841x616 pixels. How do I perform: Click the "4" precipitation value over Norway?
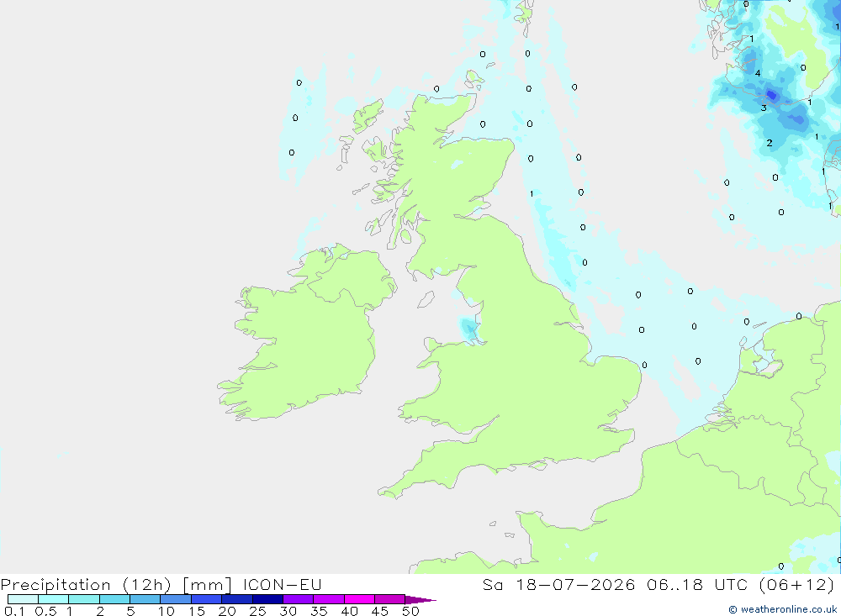[758, 73]
